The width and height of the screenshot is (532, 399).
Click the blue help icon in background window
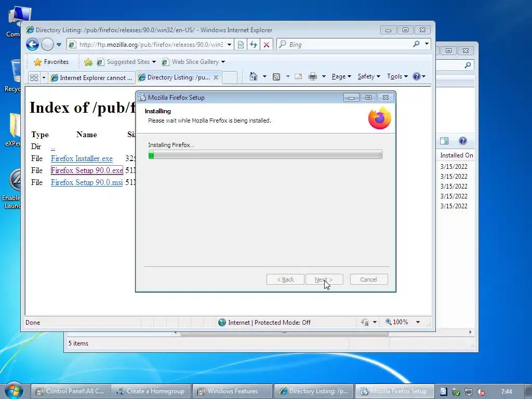[x=463, y=141]
